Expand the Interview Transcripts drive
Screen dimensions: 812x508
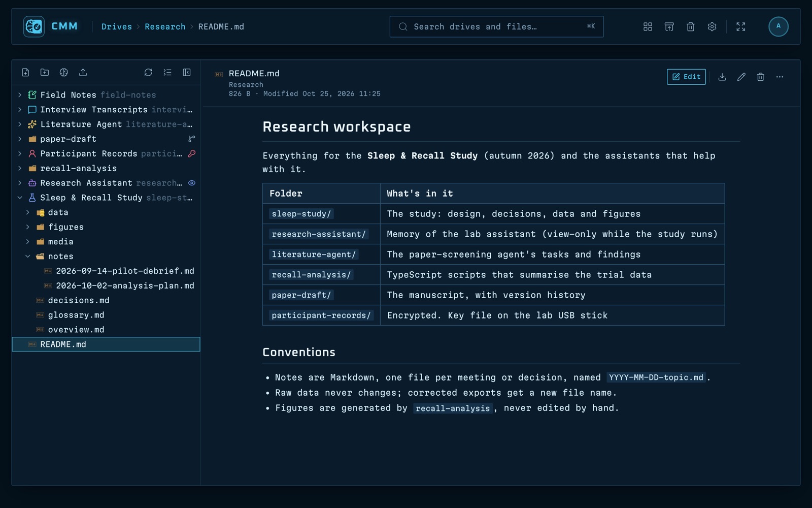click(x=20, y=110)
